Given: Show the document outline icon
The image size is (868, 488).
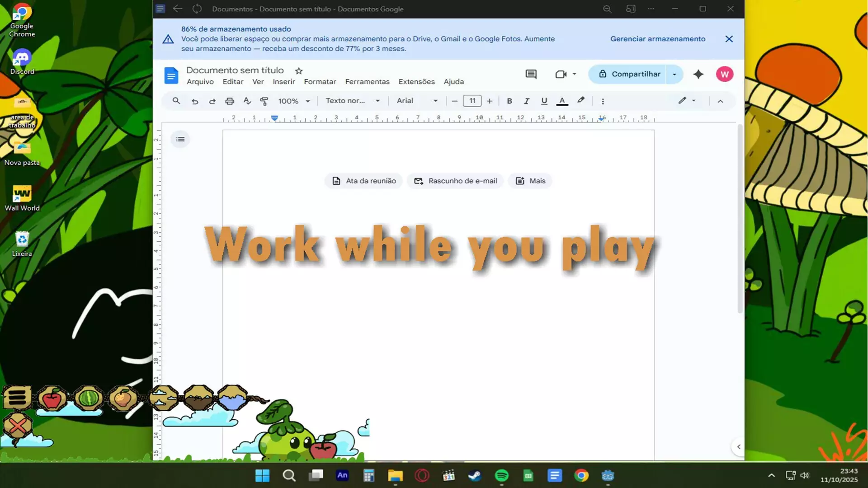Looking at the screenshot, I should point(180,139).
